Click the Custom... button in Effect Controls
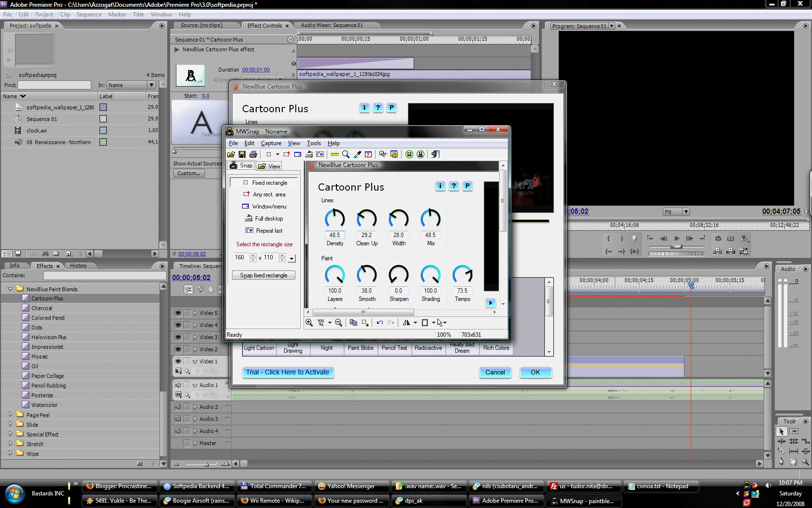 (x=188, y=173)
